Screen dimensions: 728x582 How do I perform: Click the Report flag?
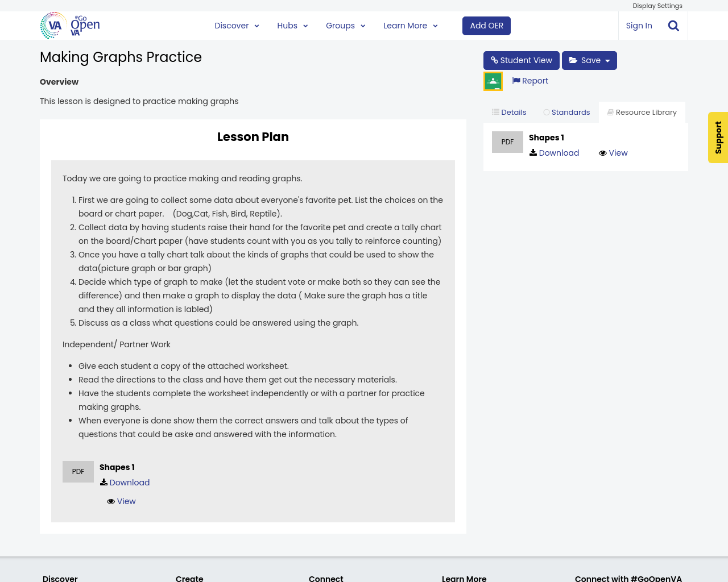530,81
